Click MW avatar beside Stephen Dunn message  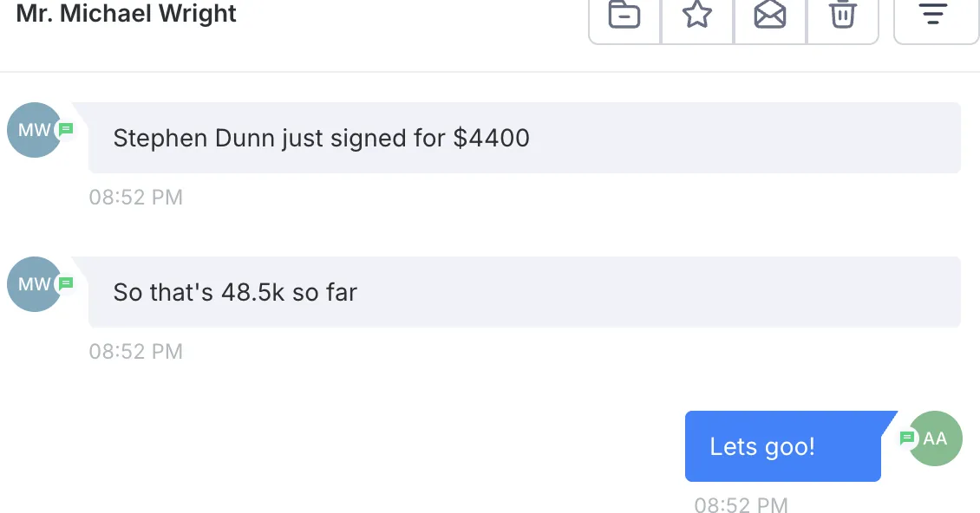[x=35, y=130]
